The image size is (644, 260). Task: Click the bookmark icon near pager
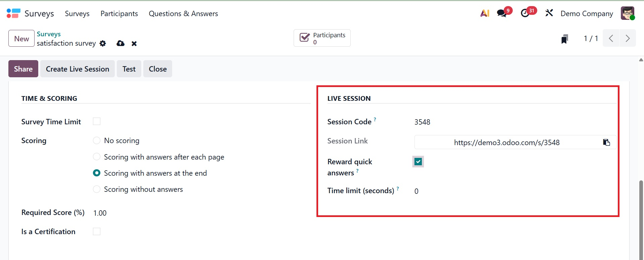pyautogui.click(x=565, y=39)
